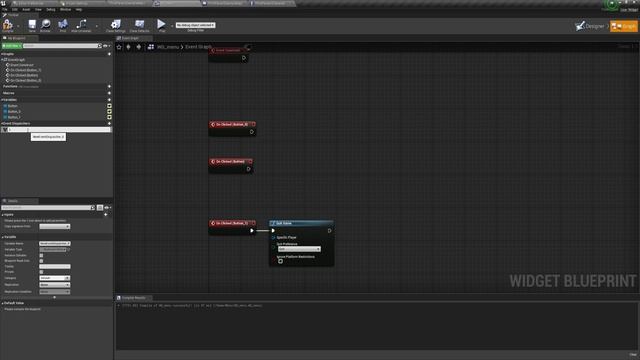Click the Save toolbar icon

tap(32, 25)
